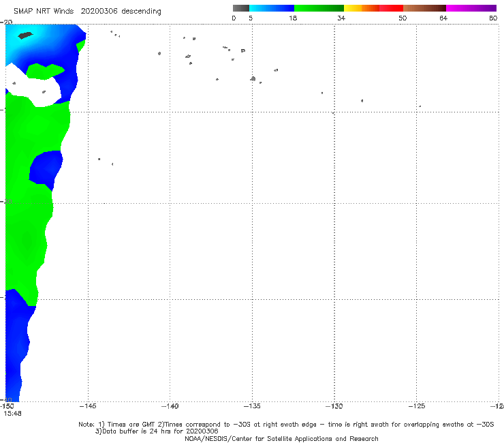The width and height of the screenshot is (504, 443).
Task: Click the color bar label '34'
Action: [x=341, y=18]
